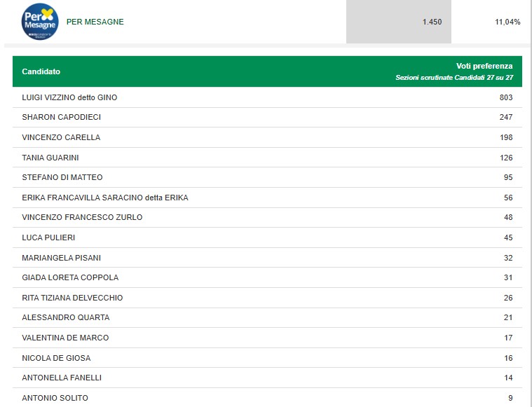This screenshot has width=532, height=407.
Task: Click the Voti preferenza column header
Action: click(484, 66)
